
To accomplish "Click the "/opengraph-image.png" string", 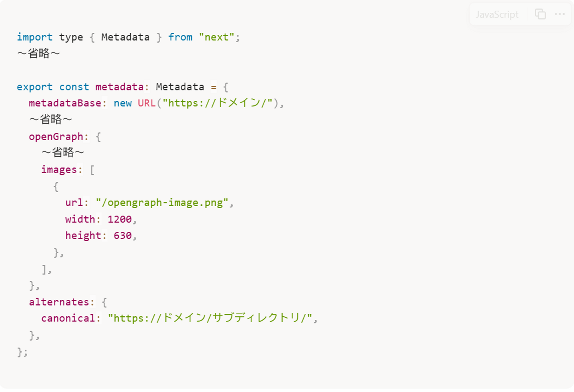I will coord(162,203).
